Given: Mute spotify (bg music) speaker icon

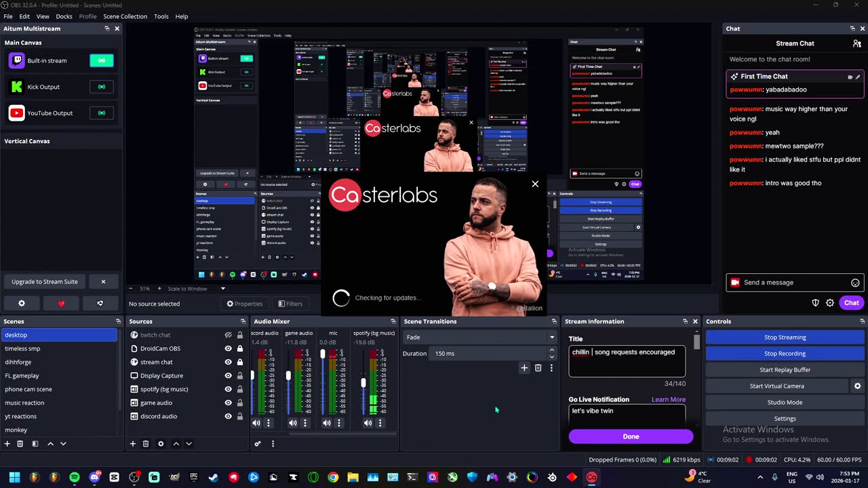Looking at the screenshot, I should tap(368, 423).
